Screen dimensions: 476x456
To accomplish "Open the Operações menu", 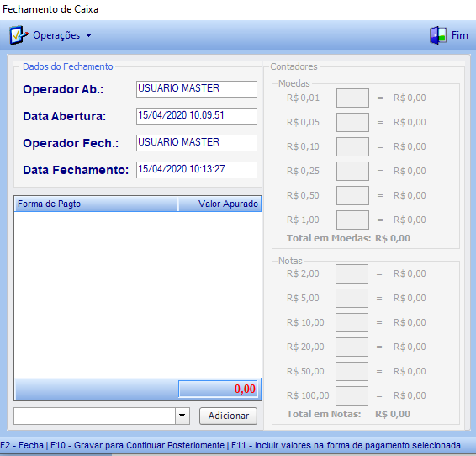I will 56,35.
